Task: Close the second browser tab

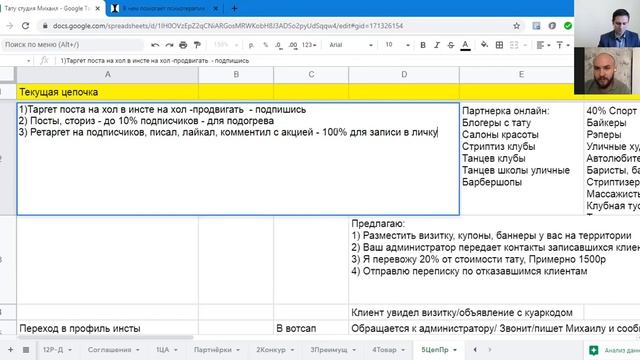Action: (x=216, y=8)
